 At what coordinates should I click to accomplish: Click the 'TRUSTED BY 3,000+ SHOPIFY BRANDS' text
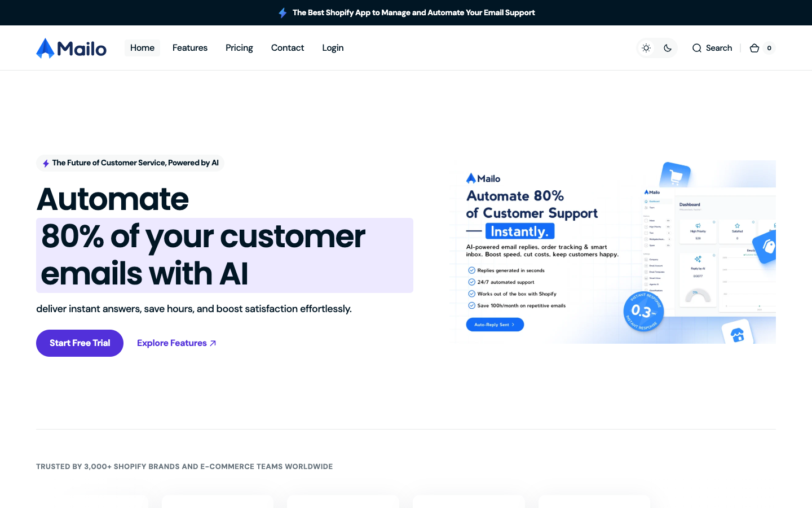point(184,466)
